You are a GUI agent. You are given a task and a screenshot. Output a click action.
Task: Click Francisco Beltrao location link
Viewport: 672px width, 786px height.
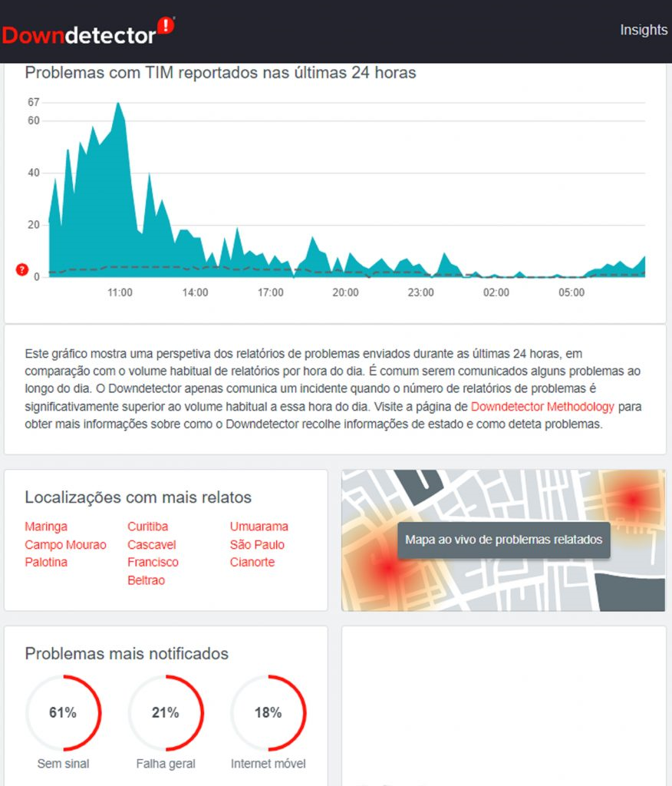(x=153, y=571)
